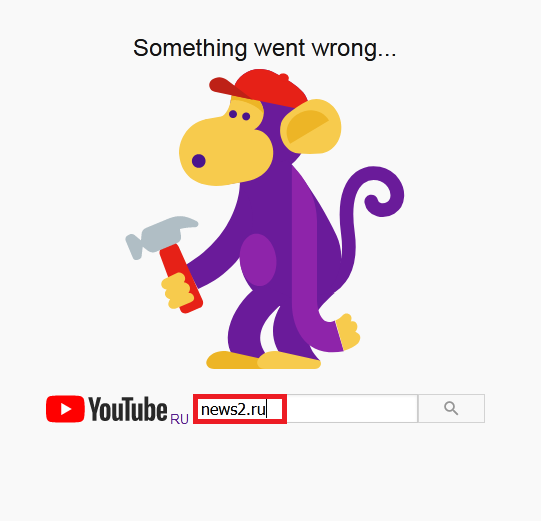Image resolution: width=541 pixels, height=521 pixels.
Task: Click the monkey's purple belly patch
Action: coord(258,260)
